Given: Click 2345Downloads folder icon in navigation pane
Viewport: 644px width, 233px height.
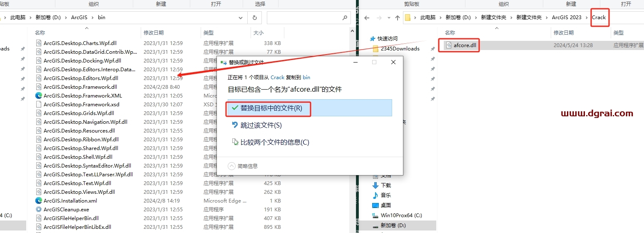Looking at the screenshot, I should point(375,48).
